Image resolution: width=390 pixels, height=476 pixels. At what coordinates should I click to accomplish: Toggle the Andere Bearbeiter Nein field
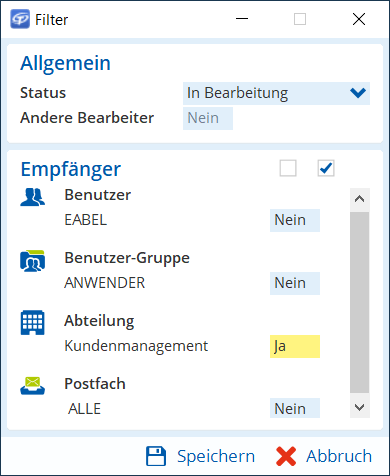click(208, 118)
